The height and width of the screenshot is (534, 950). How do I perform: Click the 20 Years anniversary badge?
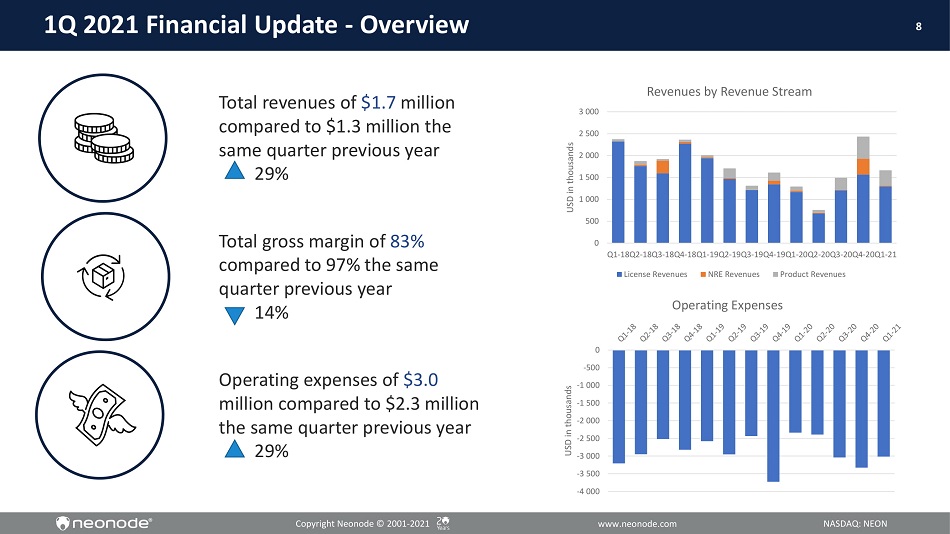[443, 523]
